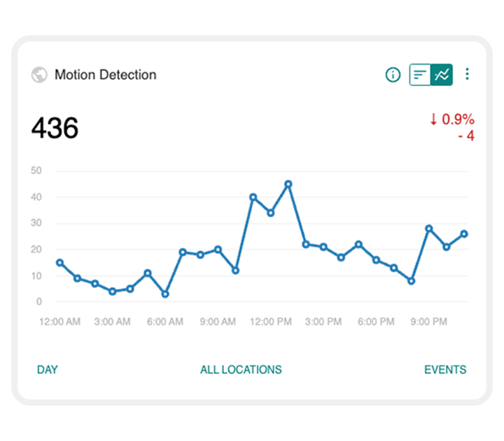Click the data point above 9:00 PM label
504x441 pixels.
429,229
